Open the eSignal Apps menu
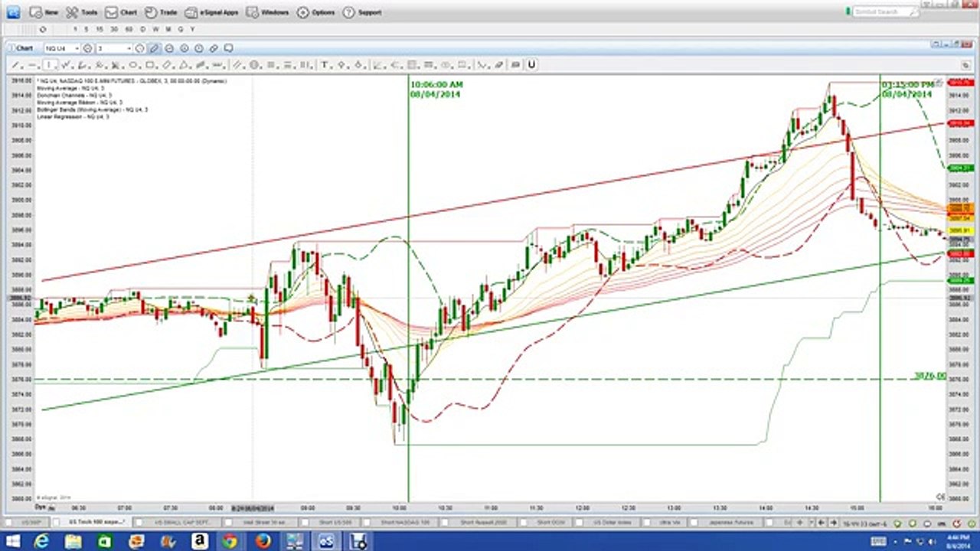The height and width of the screenshot is (551, 980). (212, 12)
